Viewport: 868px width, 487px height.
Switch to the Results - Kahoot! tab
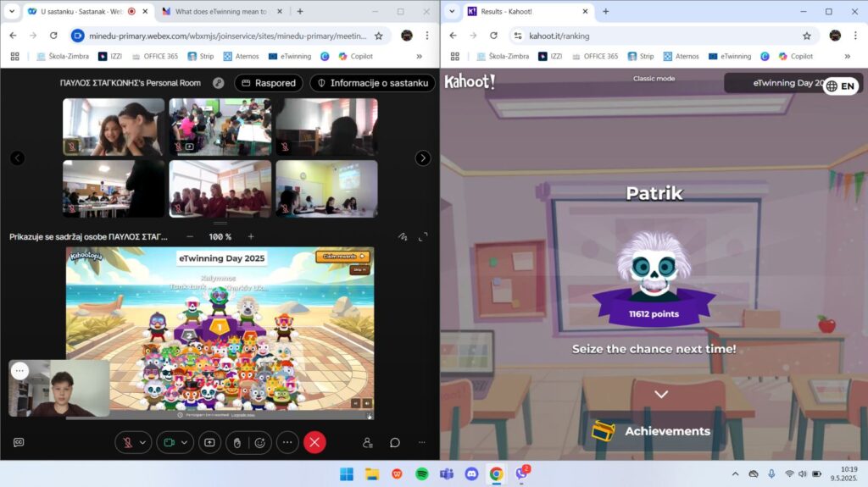[x=529, y=11]
